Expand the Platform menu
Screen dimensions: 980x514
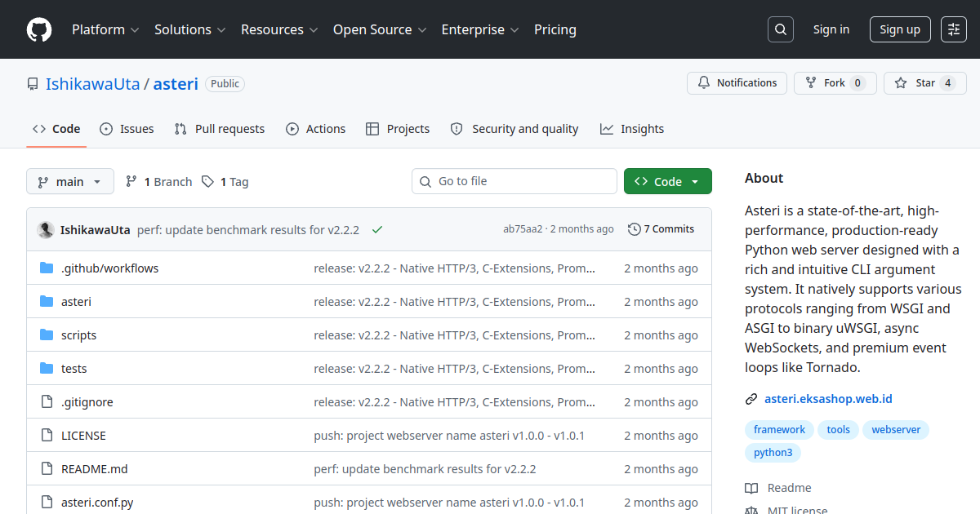105,29
